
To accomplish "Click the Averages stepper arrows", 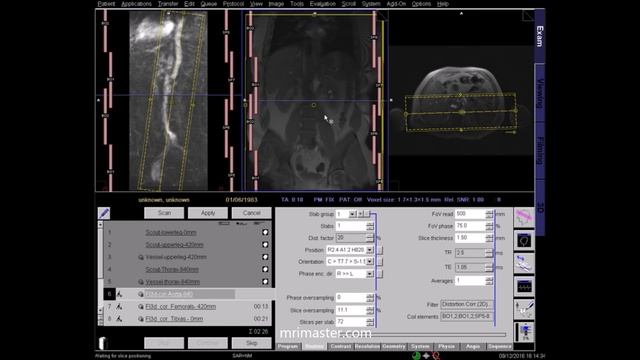I will [489, 281].
